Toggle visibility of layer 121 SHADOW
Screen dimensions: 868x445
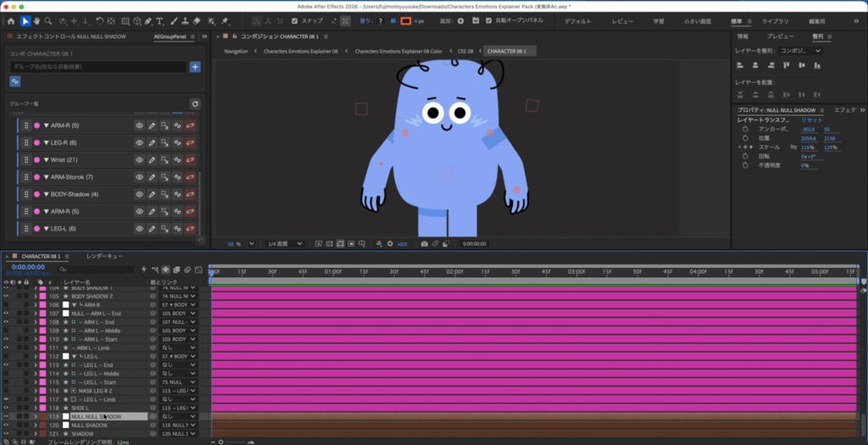point(6,433)
